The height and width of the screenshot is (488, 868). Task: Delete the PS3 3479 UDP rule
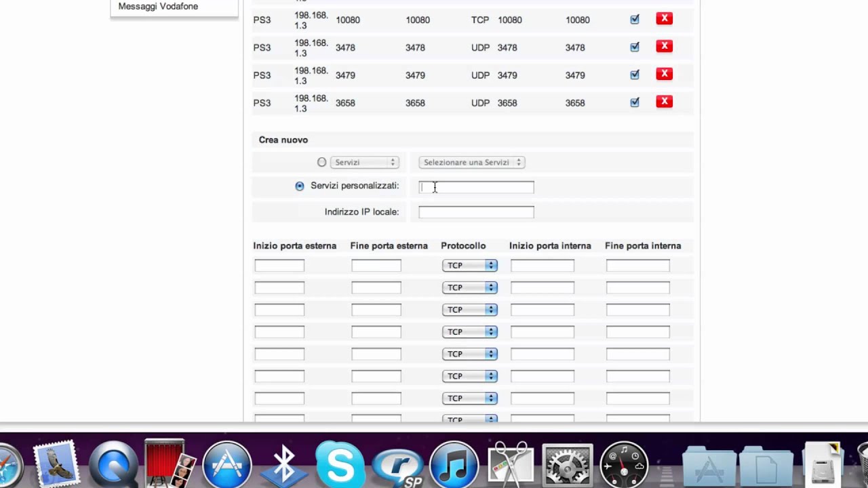[664, 74]
